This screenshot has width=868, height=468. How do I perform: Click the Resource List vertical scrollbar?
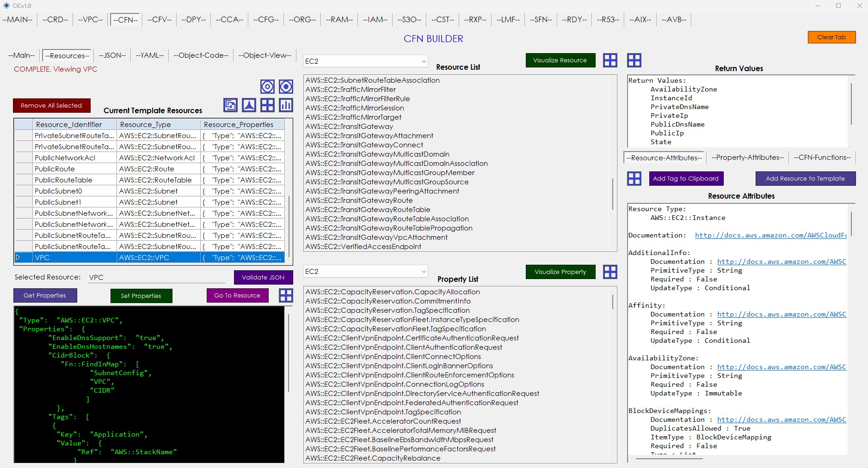pyautogui.click(x=613, y=194)
